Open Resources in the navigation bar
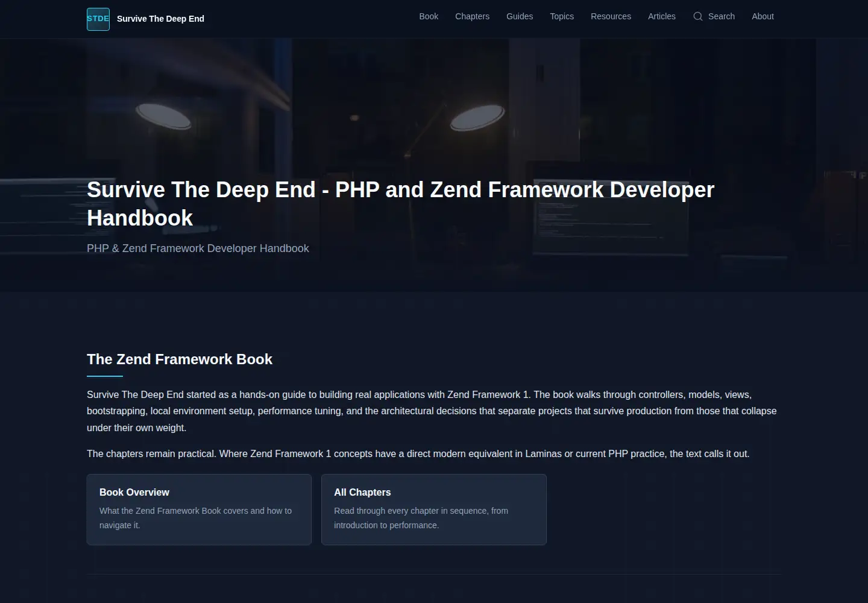The width and height of the screenshot is (868, 603). pos(611,16)
